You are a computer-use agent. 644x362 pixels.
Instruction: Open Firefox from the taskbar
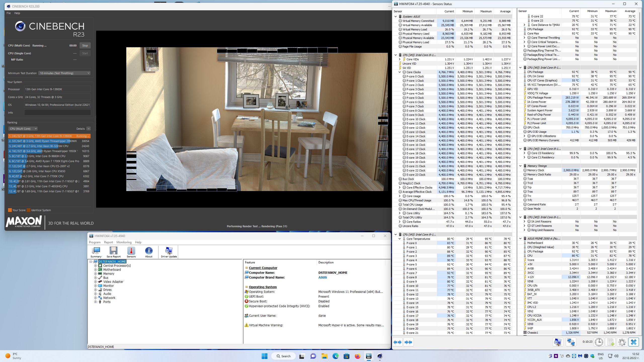357,356
